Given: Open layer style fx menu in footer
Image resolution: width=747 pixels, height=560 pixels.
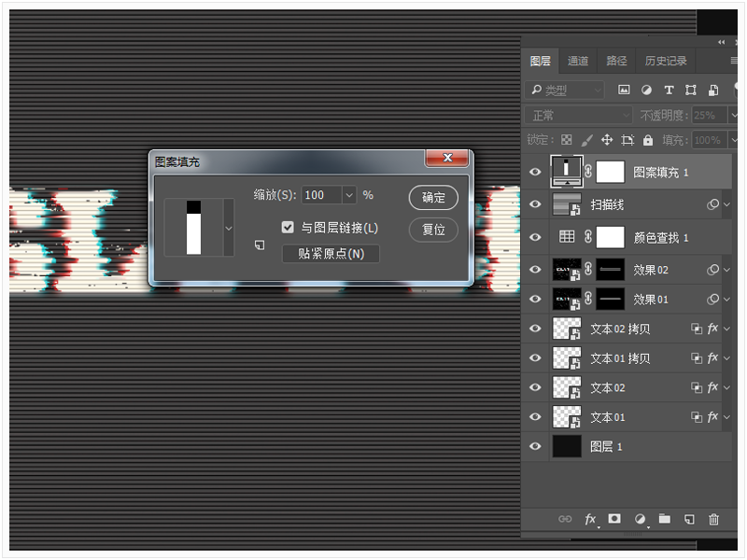Looking at the screenshot, I should (591, 519).
